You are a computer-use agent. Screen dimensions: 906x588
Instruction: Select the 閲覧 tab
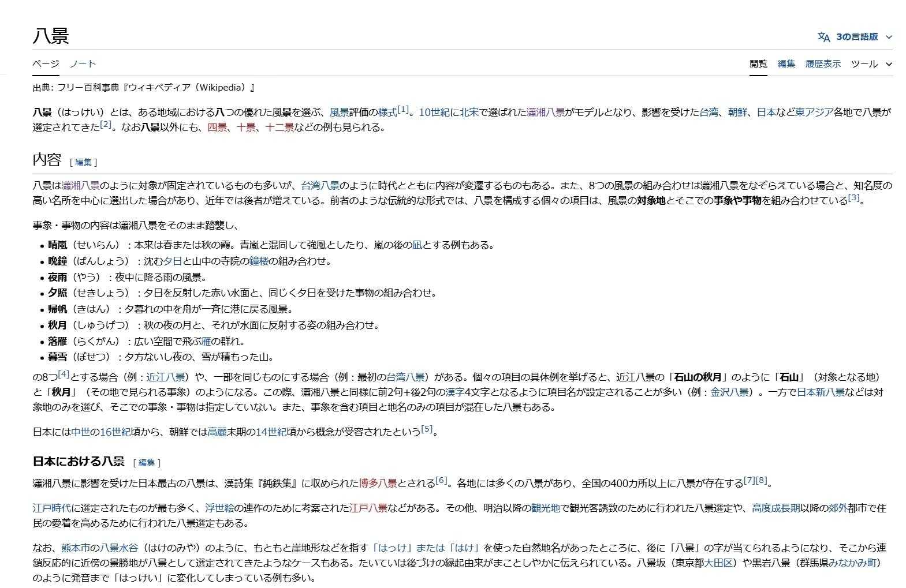[x=758, y=64]
